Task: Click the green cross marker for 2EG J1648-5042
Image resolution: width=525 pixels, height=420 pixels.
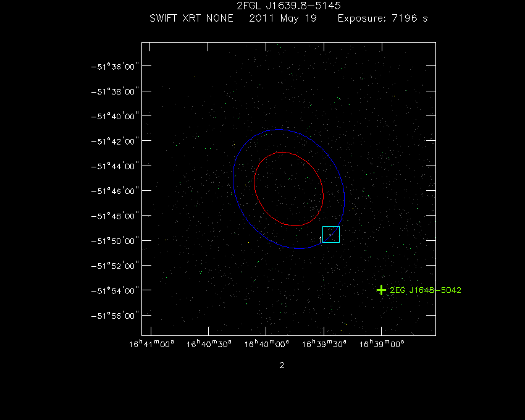Action: (x=381, y=290)
